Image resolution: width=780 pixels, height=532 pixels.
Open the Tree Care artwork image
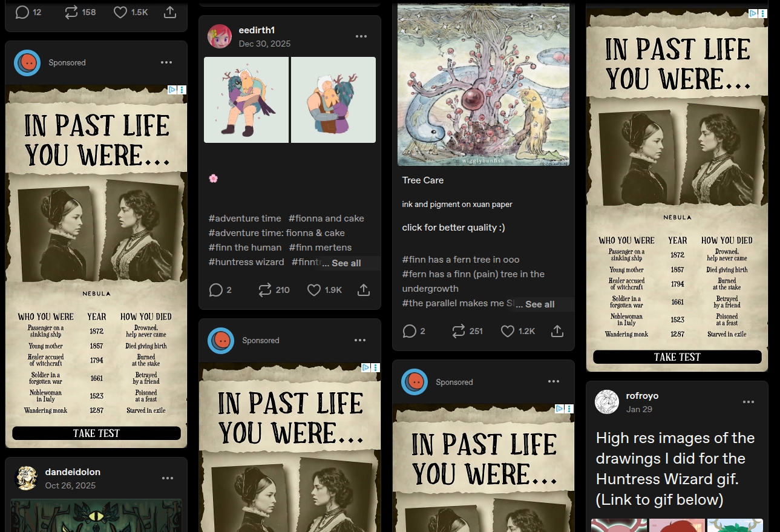[x=483, y=85]
